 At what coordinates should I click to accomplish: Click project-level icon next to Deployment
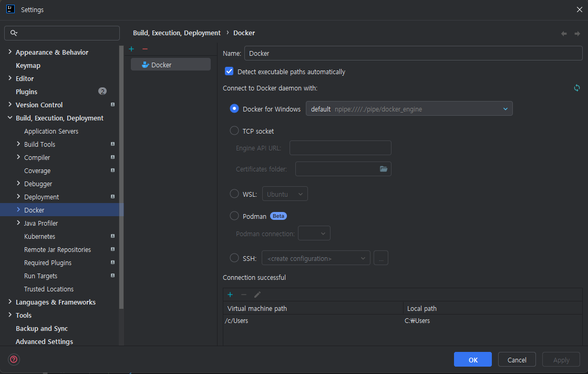click(112, 197)
